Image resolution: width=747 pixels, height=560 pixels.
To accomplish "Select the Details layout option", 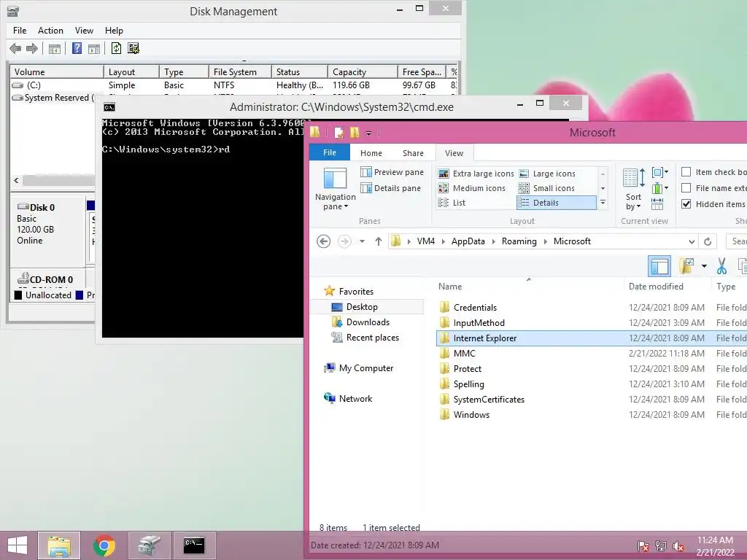I will (556, 203).
